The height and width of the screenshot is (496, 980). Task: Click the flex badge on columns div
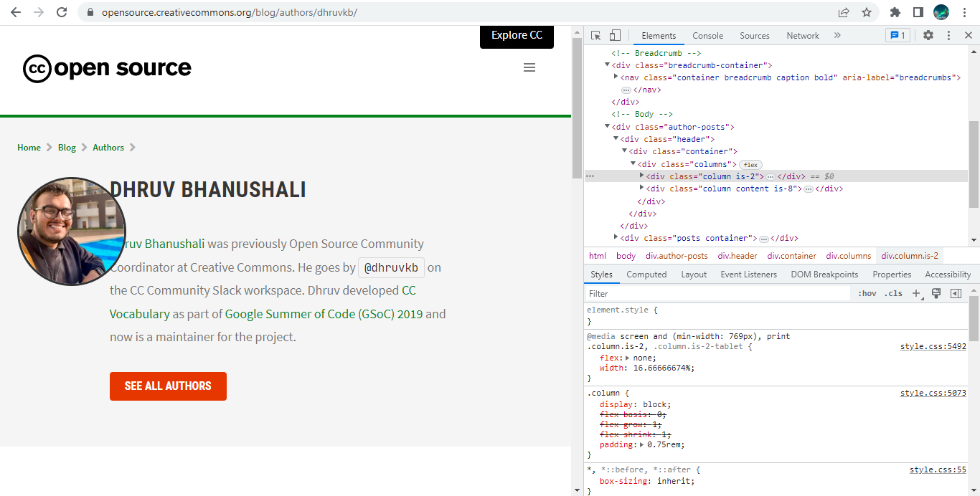(x=750, y=164)
